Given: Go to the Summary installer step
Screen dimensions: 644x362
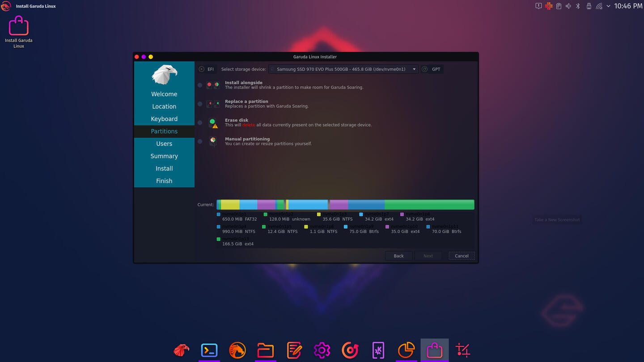Looking at the screenshot, I should point(164,156).
